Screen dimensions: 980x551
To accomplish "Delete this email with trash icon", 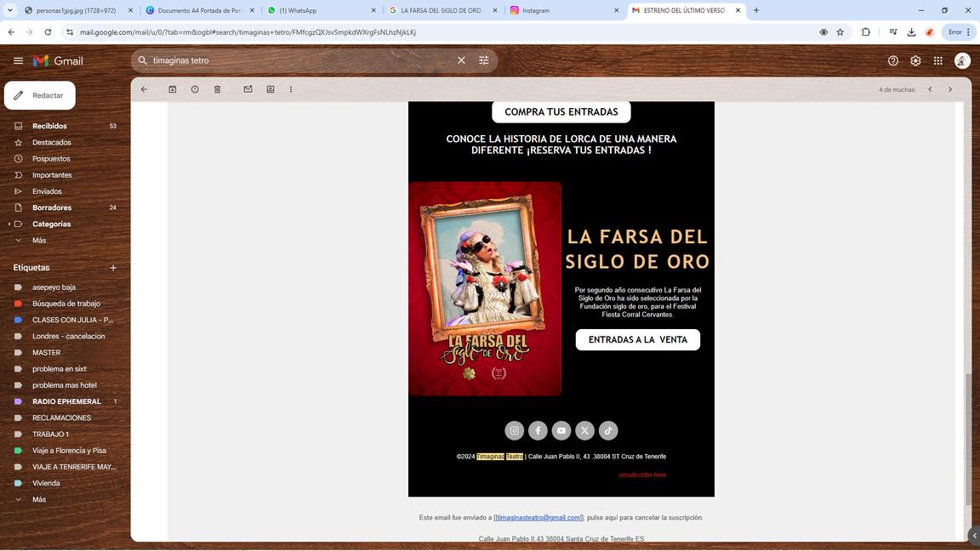I will tap(218, 89).
